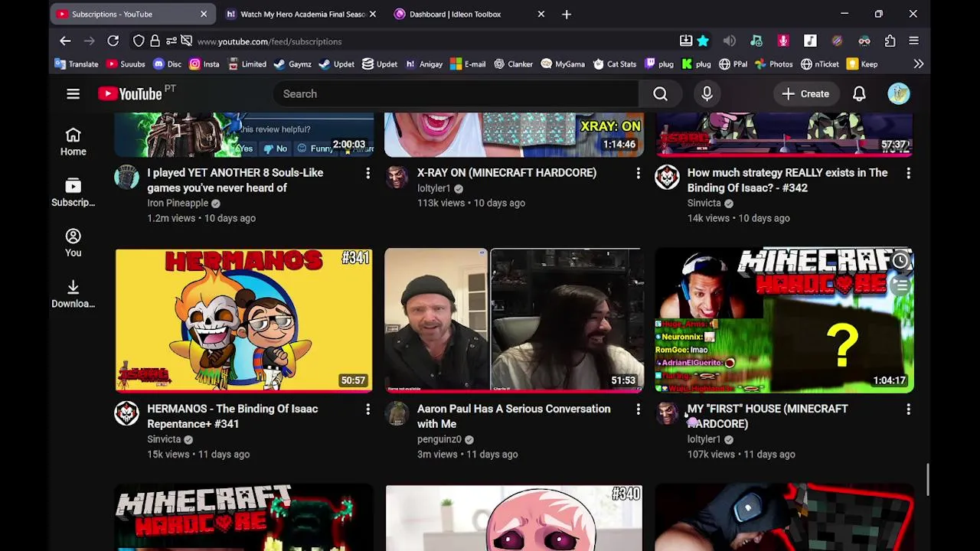
Task: Click the search magnifier button
Action: pyautogui.click(x=660, y=93)
